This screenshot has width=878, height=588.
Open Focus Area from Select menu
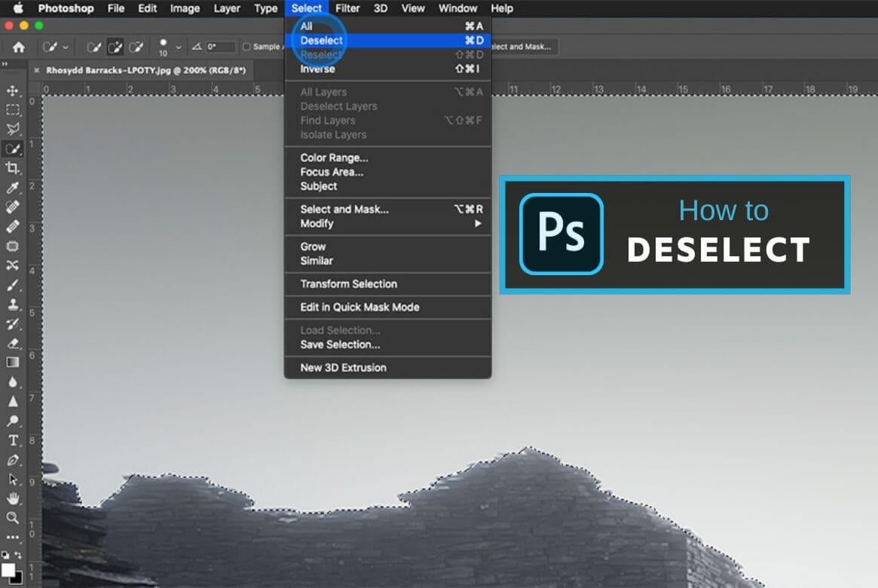pyautogui.click(x=387, y=172)
